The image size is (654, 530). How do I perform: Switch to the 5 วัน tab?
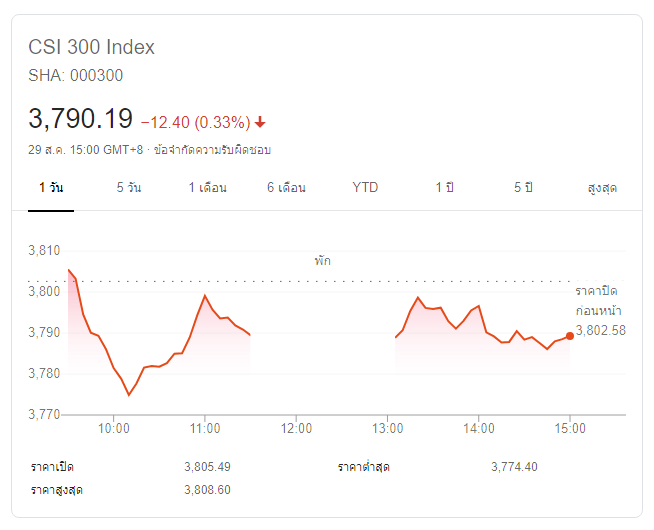click(x=128, y=188)
